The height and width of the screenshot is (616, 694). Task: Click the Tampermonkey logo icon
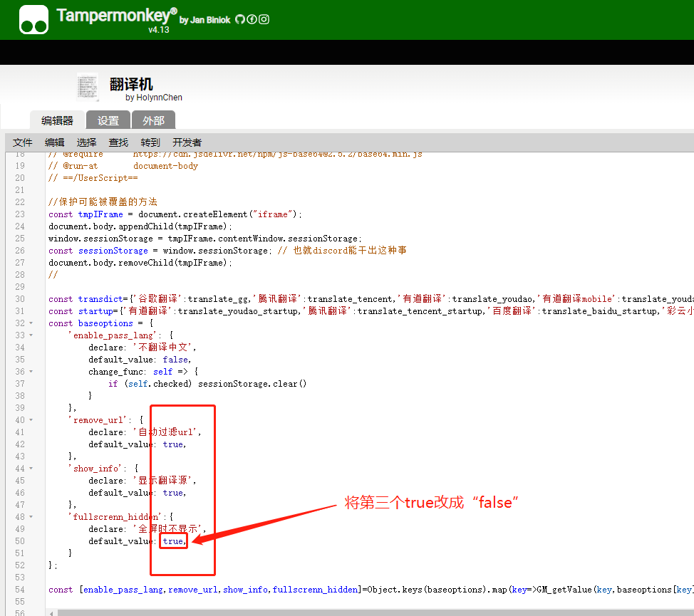click(x=33, y=19)
